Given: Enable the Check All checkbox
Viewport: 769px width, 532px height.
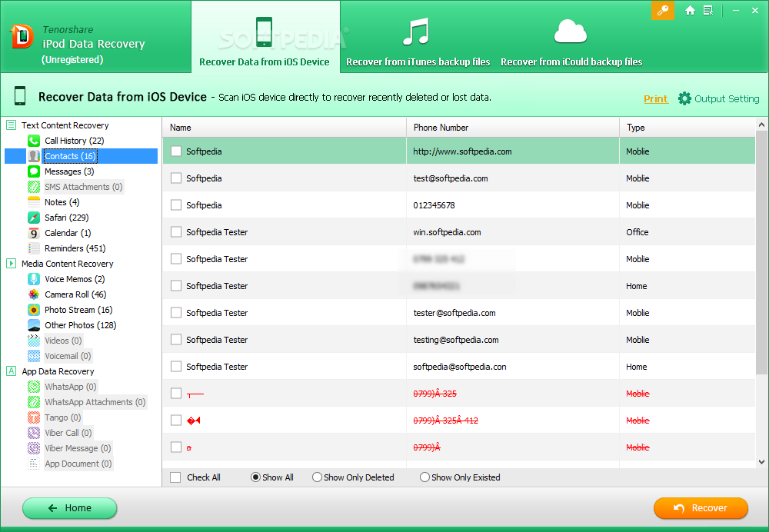Looking at the screenshot, I should [175, 477].
